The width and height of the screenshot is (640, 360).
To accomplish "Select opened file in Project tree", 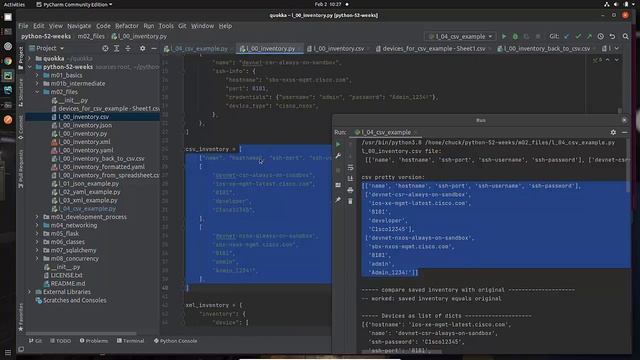I will (105, 48).
